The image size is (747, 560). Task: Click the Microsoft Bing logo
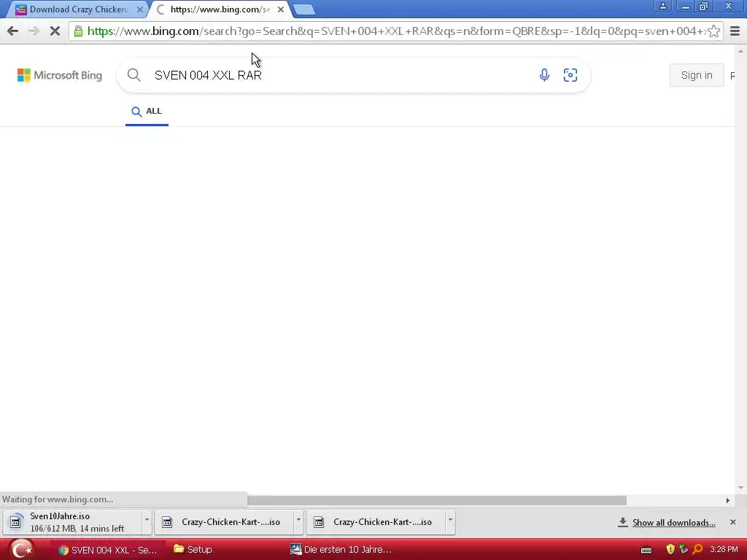(60, 75)
